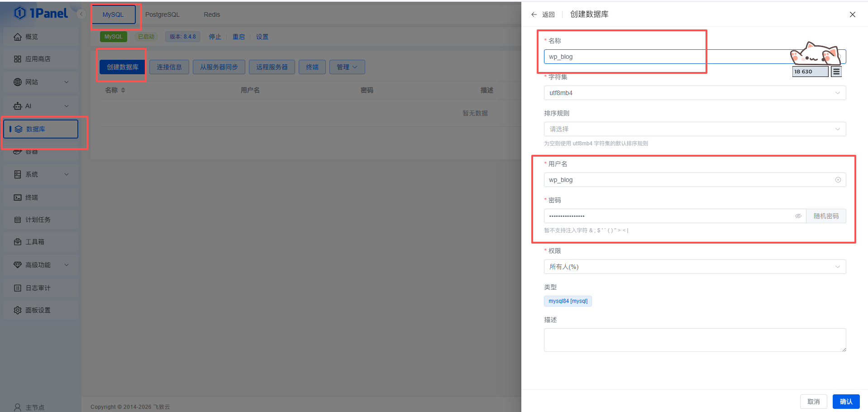Click the 随机密码 button

click(x=825, y=216)
